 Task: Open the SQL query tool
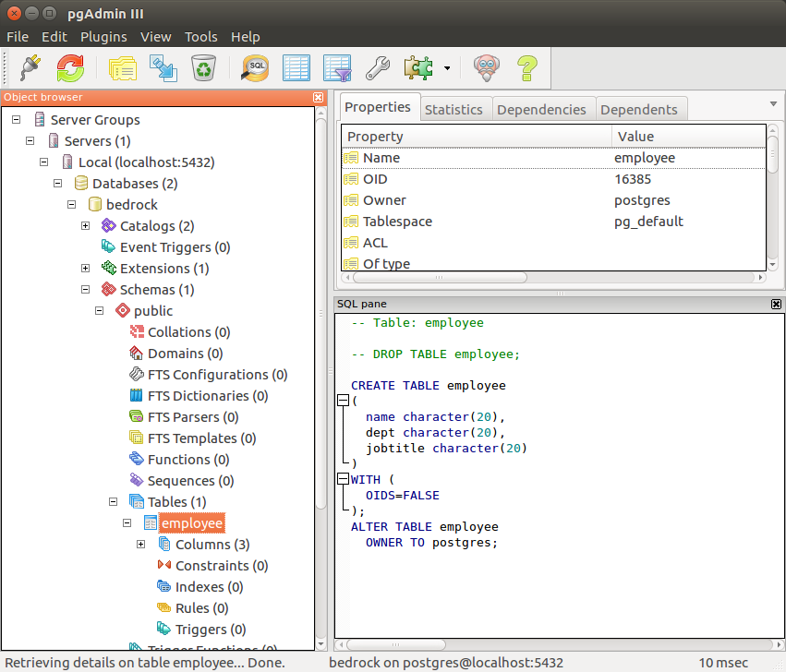(x=255, y=67)
